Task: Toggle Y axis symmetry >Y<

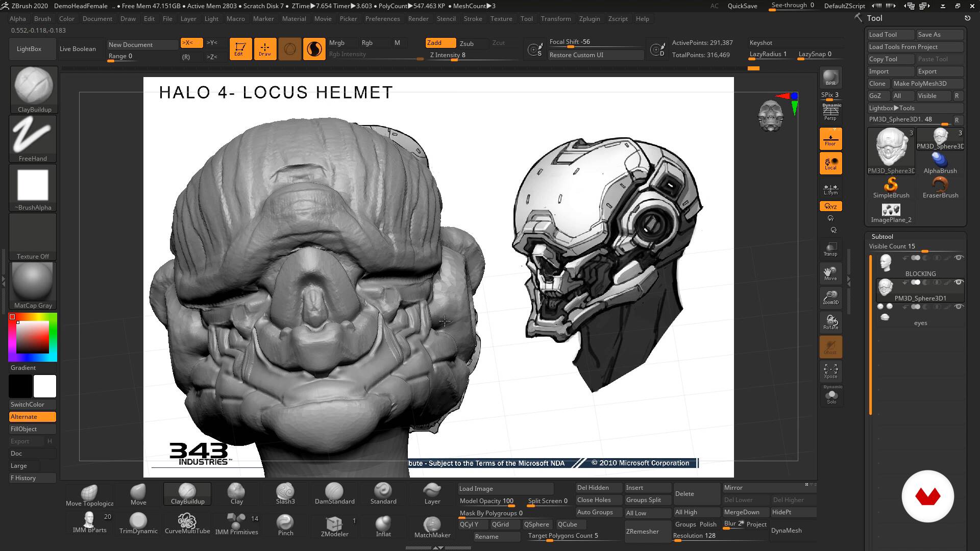Action: click(x=212, y=43)
